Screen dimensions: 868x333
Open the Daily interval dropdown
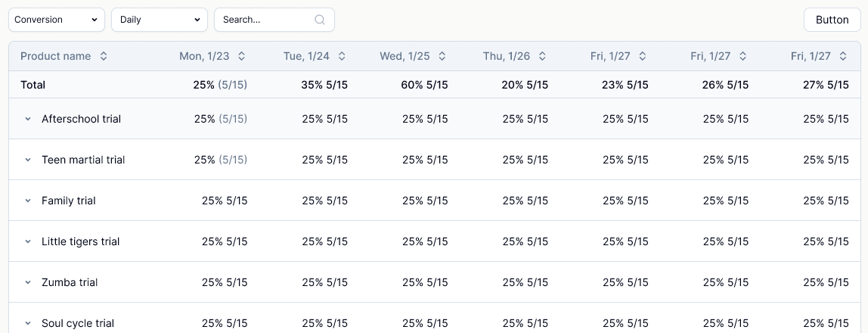(x=160, y=20)
